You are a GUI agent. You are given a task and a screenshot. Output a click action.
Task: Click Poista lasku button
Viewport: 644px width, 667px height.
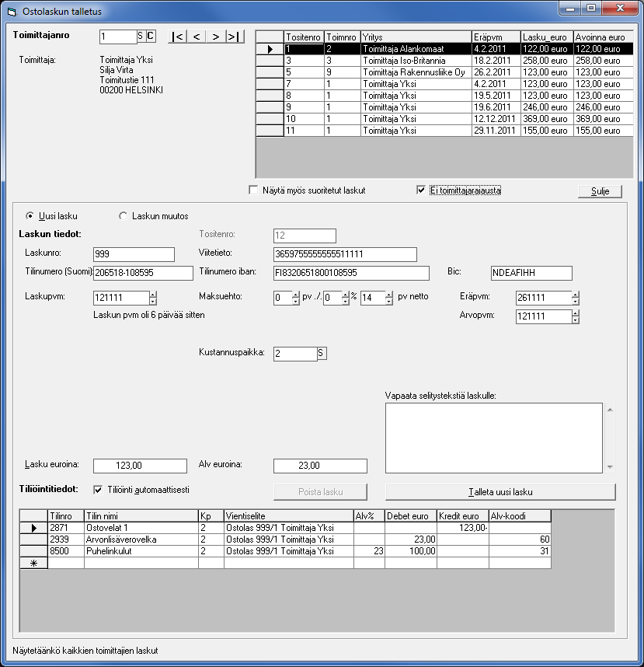pyautogui.click(x=321, y=492)
